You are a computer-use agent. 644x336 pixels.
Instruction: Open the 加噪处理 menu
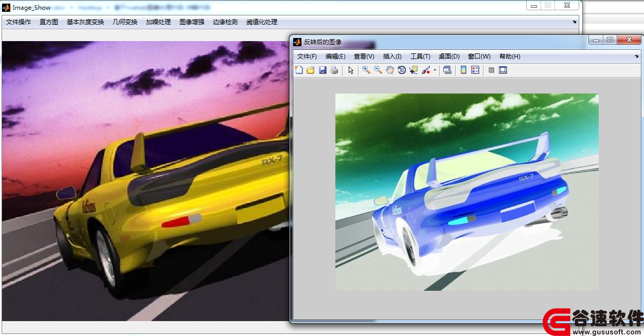pyautogui.click(x=158, y=22)
